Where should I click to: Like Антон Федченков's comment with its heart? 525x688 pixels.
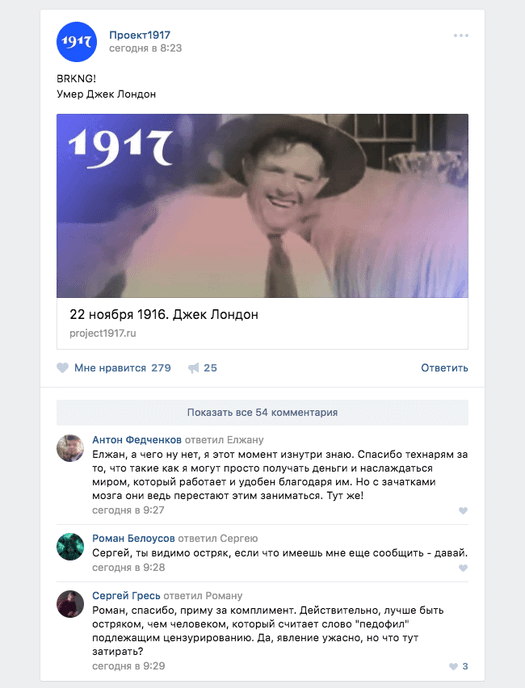(x=463, y=510)
